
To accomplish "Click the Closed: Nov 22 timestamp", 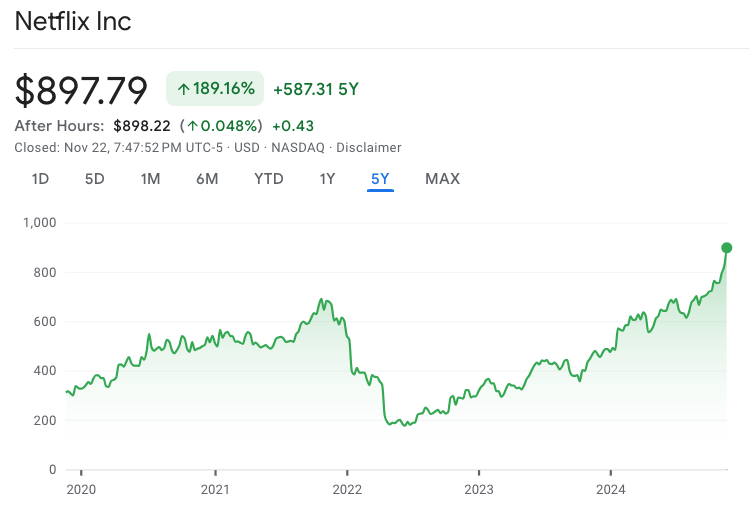I will point(118,148).
